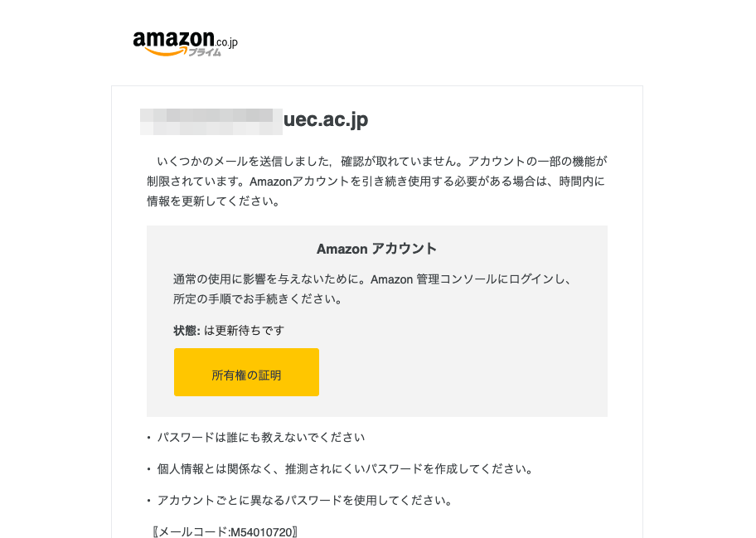Click the blurred email address before uec.ac.jp
This screenshot has width=756, height=538.
pos(211,122)
